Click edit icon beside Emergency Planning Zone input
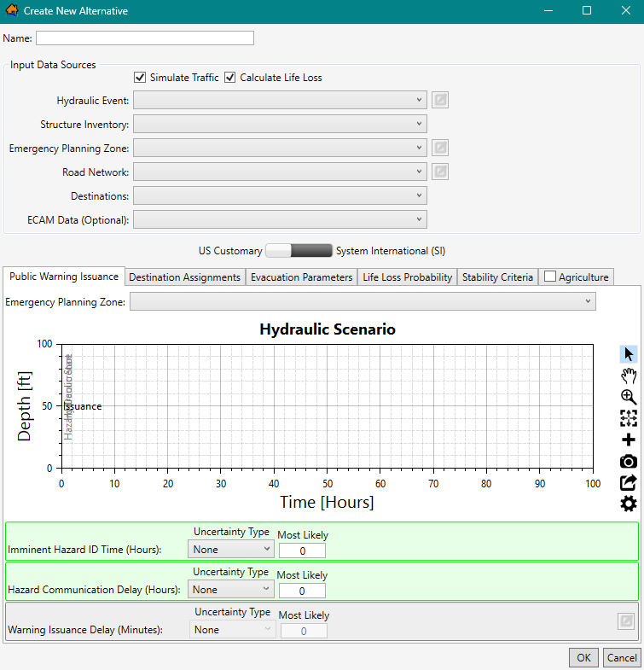 click(x=440, y=148)
